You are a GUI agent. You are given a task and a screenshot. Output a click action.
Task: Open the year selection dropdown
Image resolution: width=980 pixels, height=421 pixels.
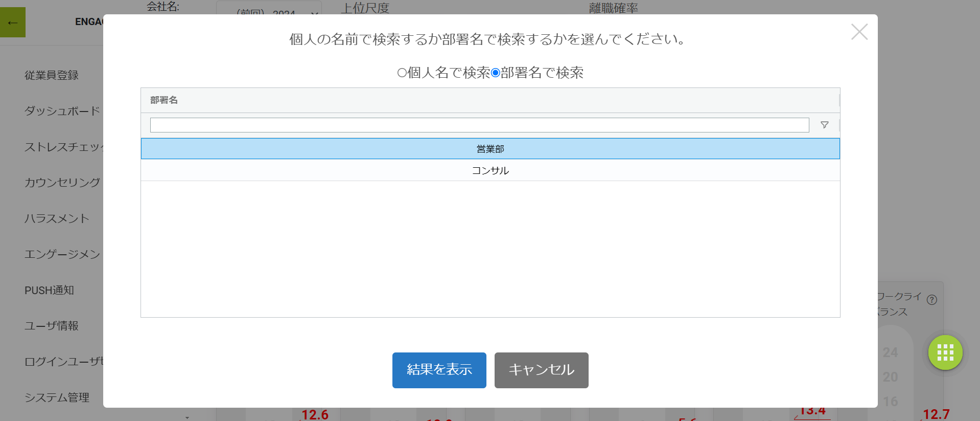(x=269, y=10)
